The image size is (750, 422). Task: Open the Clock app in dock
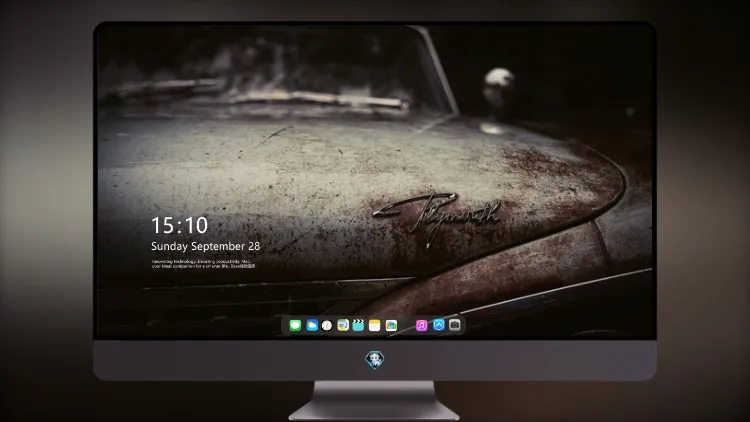327,325
